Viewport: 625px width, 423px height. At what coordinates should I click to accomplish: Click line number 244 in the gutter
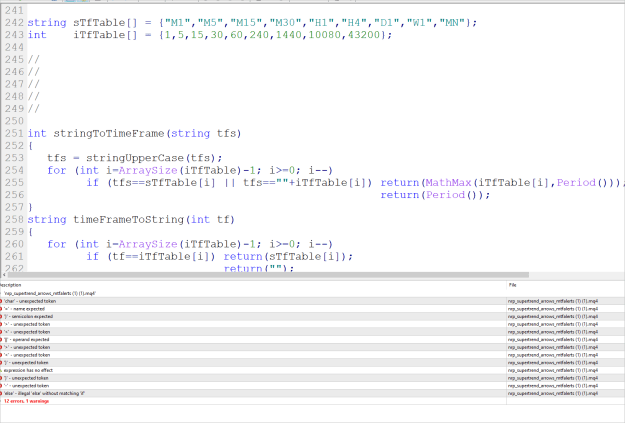coord(14,47)
